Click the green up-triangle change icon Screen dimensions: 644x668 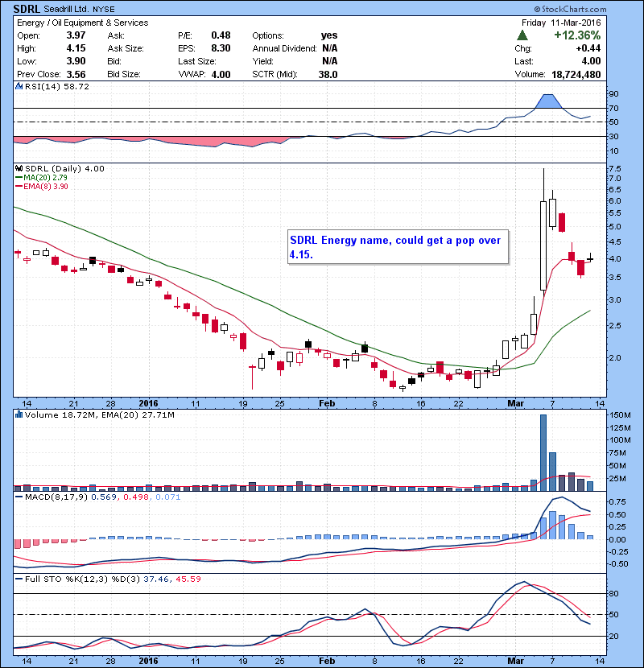point(522,35)
